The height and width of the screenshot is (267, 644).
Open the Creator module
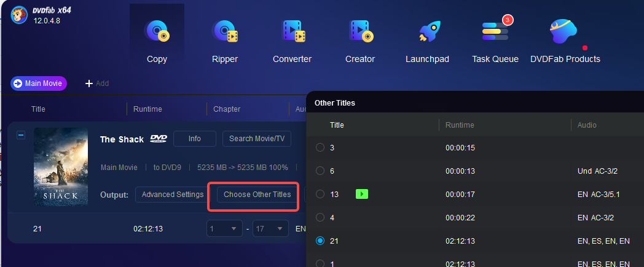tap(360, 41)
